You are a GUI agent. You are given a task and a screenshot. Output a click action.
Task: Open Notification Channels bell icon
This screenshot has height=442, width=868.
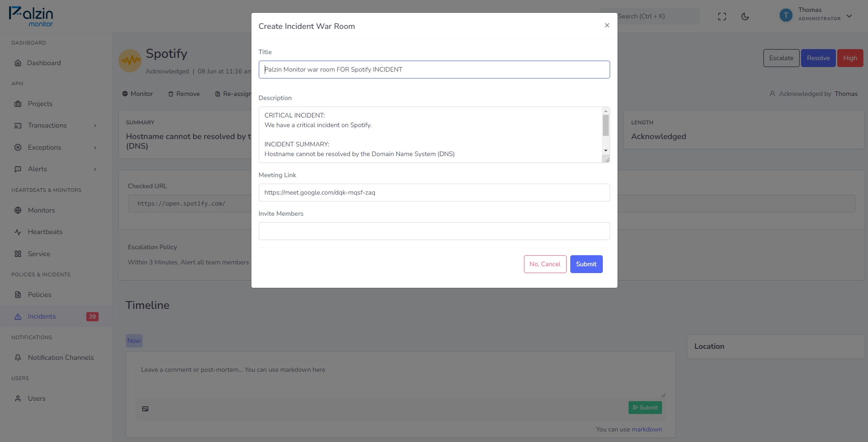tap(18, 358)
